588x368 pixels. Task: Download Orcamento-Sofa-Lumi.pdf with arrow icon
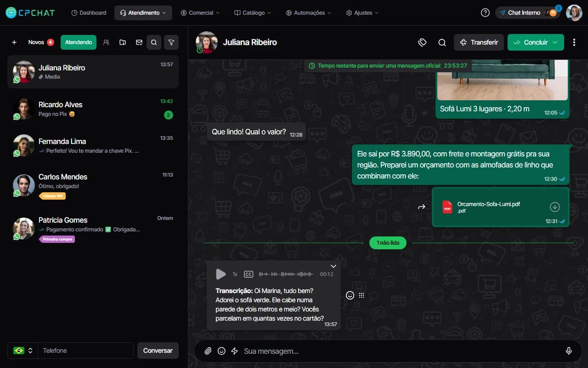554,207
